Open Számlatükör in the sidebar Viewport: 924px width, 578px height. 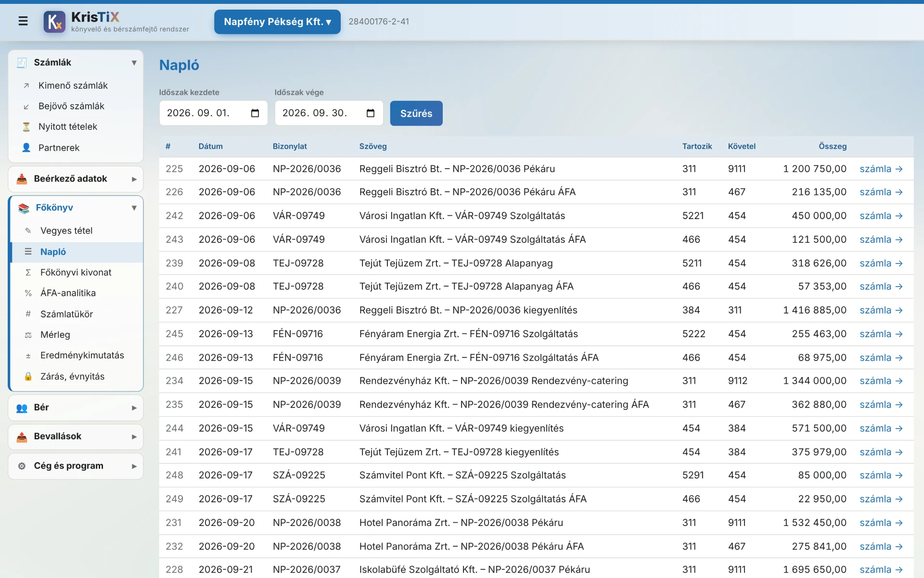[77, 314]
